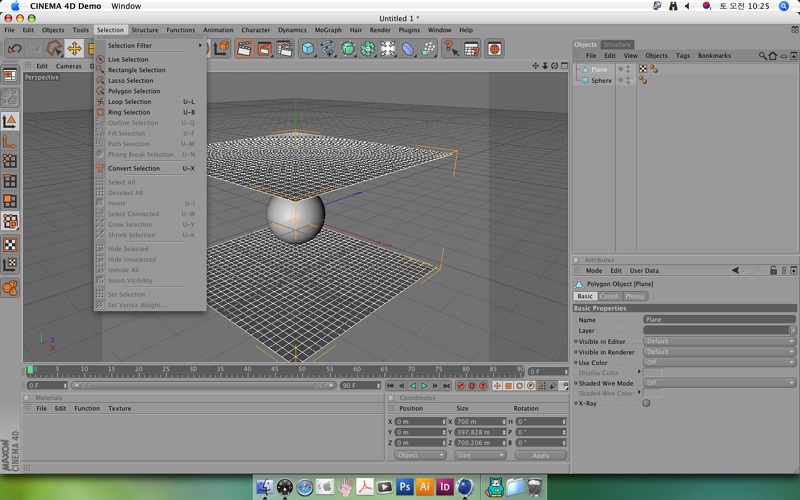Toggle position keyframe recording button
The height and width of the screenshot is (500, 800).
click(497, 386)
